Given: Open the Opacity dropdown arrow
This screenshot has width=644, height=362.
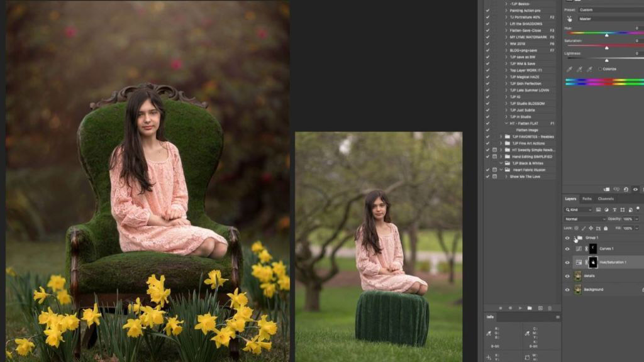Looking at the screenshot, I should [636, 219].
